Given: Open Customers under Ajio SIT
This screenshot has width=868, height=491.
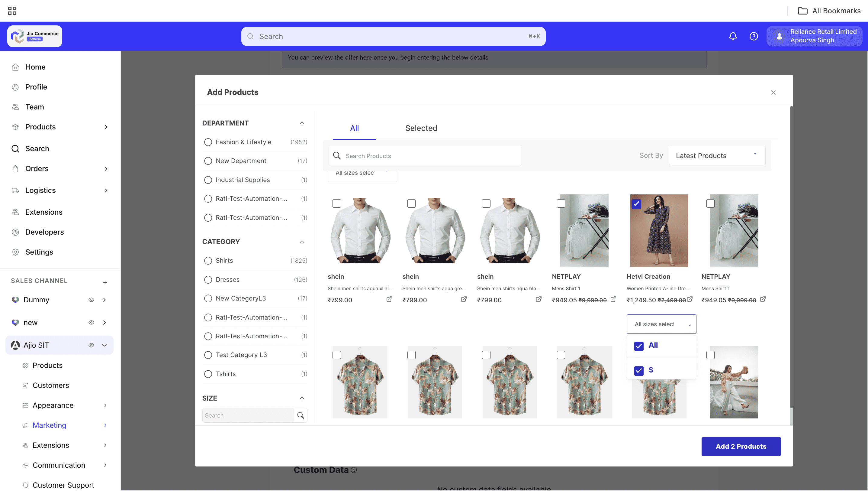Looking at the screenshot, I should 50,385.
